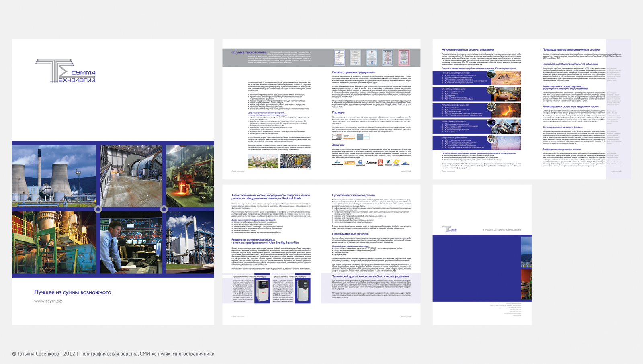Click the «Технический аудит и консалтинг» heading
The width and height of the screenshot is (643, 364).
click(x=370, y=276)
